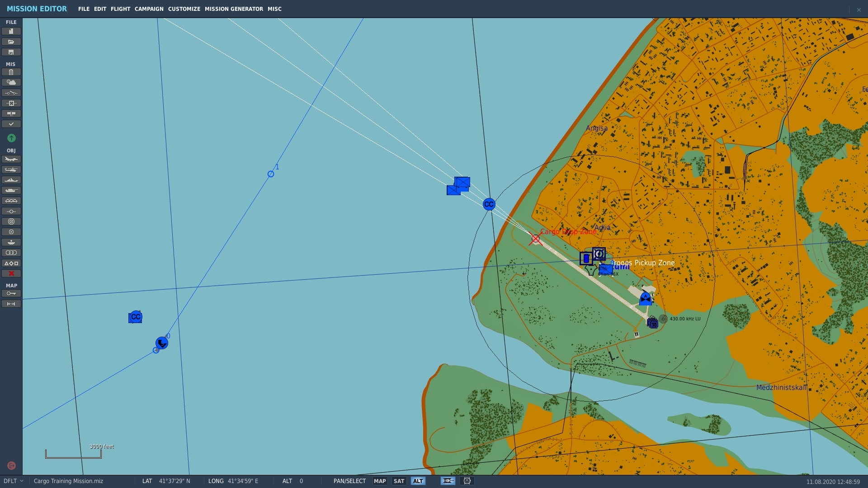The width and height of the screenshot is (868, 488).
Task: Select the helicopter group tool
Action: (11, 170)
